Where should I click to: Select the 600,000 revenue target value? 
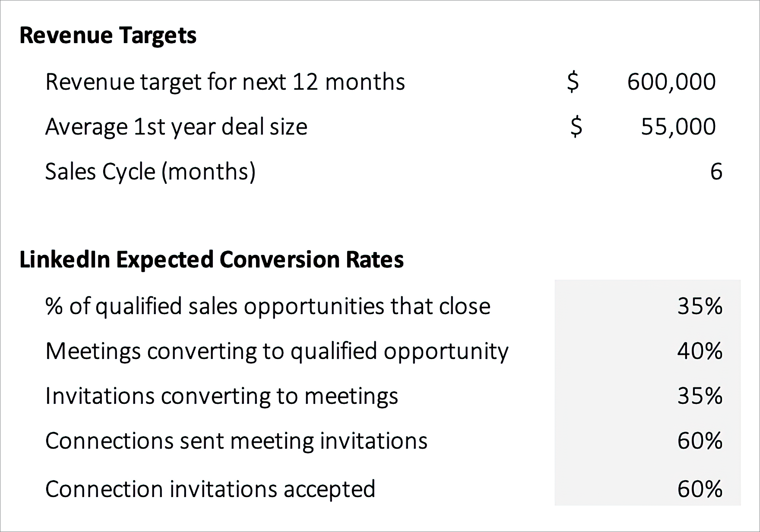(x=671, y=82)
